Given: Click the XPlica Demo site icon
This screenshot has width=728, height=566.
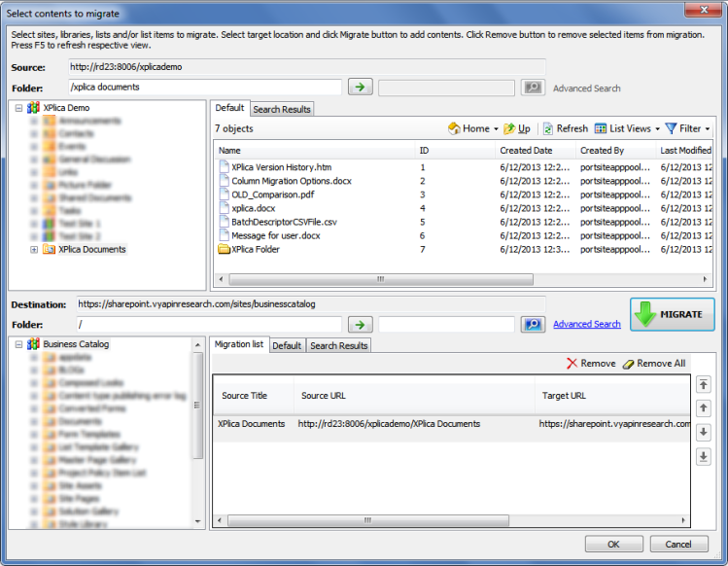Looking at the screenshot, I should [33, 108].
